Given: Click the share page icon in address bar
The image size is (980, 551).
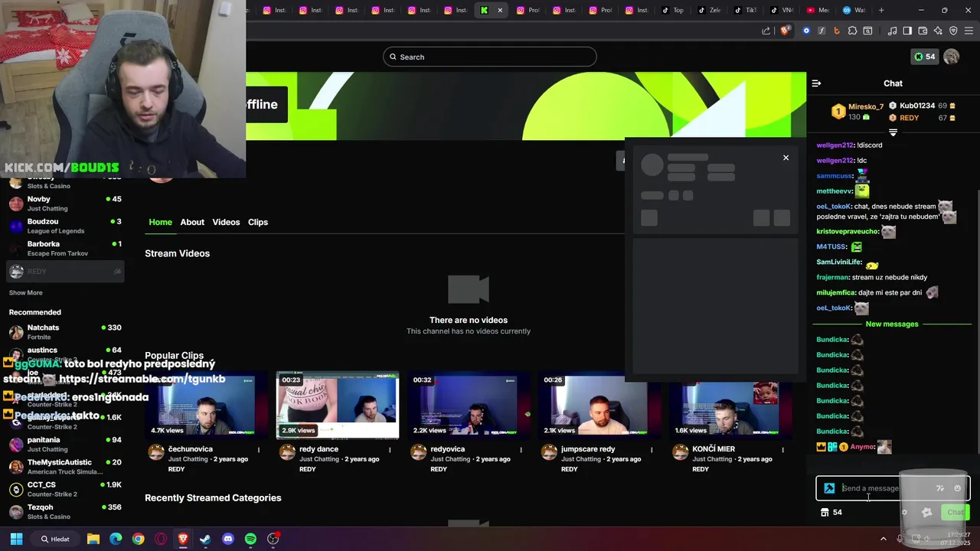Looking at the screenshot, I should coord(766,31).
